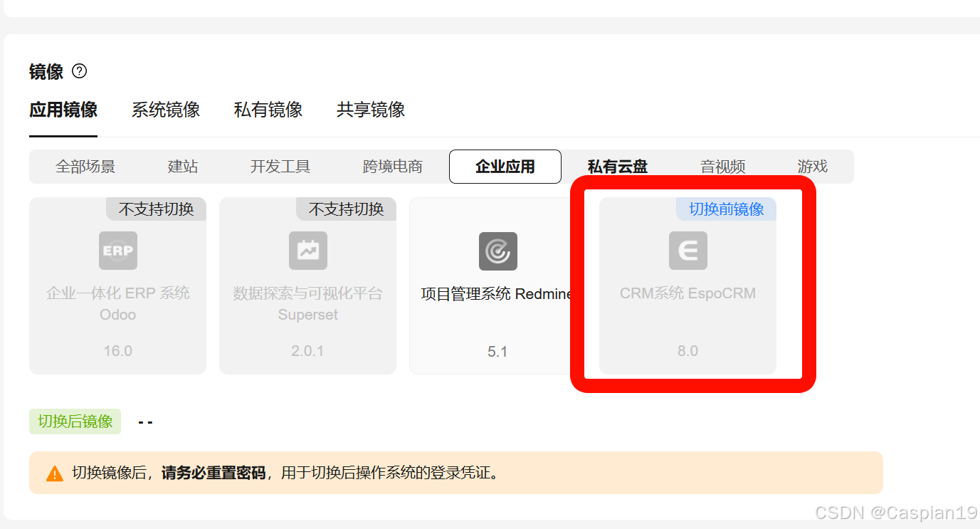980x529 pixels.
Task: Open the 私有镜像 tab
Action: click(268, 110)
